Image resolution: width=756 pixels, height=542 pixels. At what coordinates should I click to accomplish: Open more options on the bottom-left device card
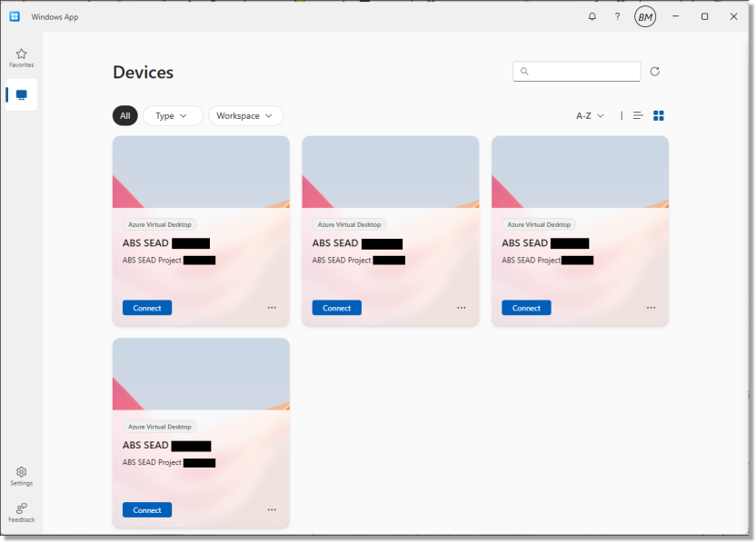pos(271,509)
